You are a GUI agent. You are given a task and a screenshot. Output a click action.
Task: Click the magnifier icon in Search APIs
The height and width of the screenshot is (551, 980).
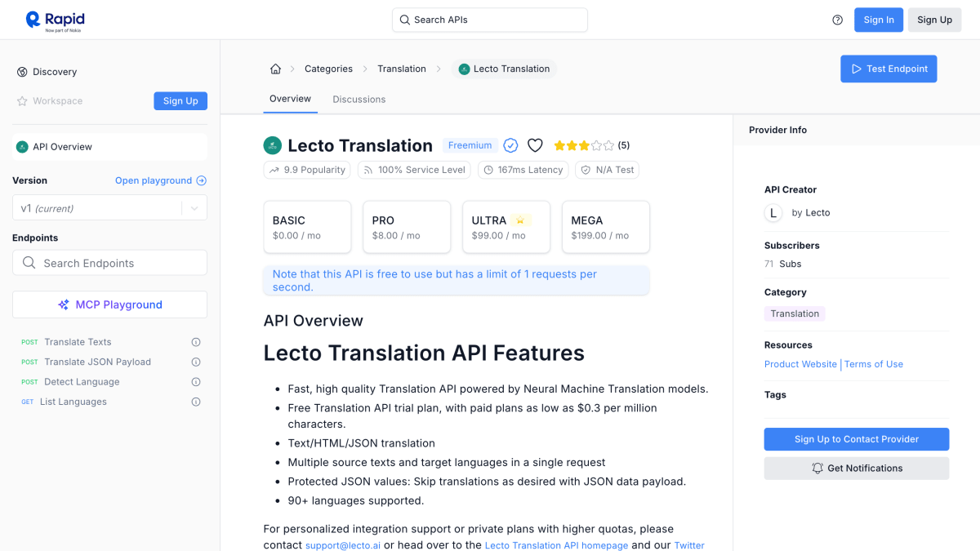(x=405, y=20)
